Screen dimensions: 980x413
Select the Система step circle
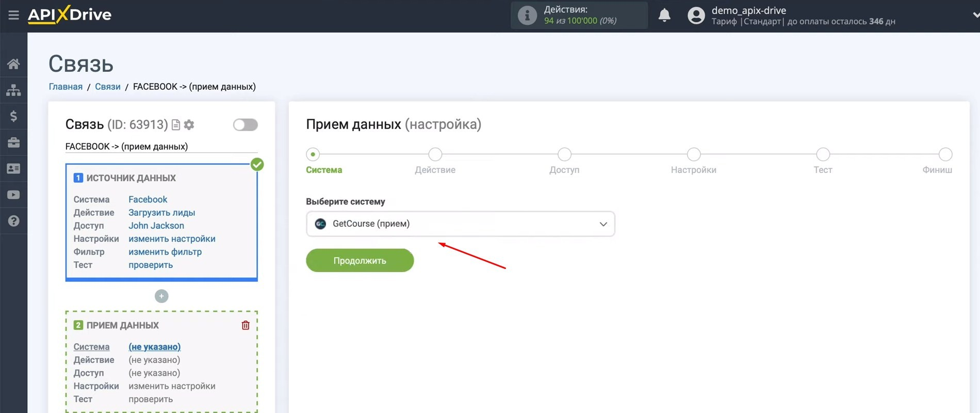pos(313,154)
